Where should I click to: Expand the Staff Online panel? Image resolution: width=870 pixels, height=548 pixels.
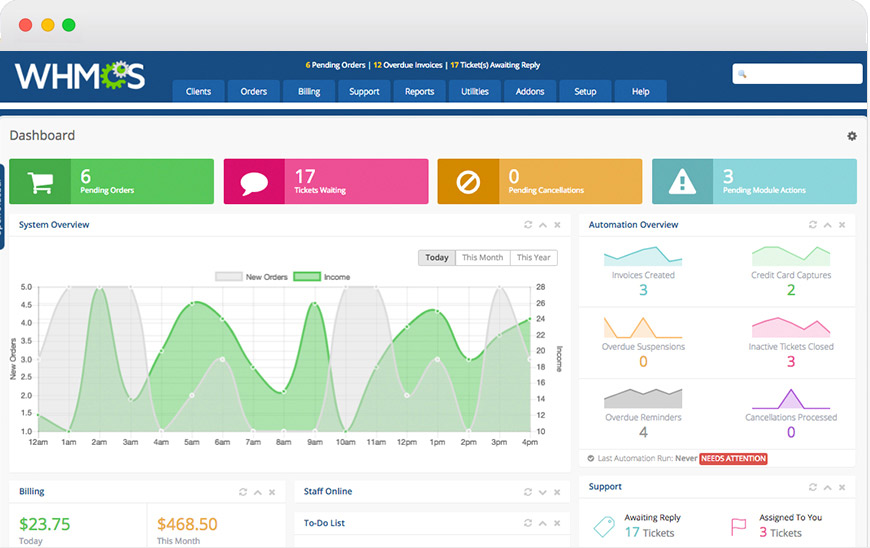pyautogui.click(x=543, y=492)
